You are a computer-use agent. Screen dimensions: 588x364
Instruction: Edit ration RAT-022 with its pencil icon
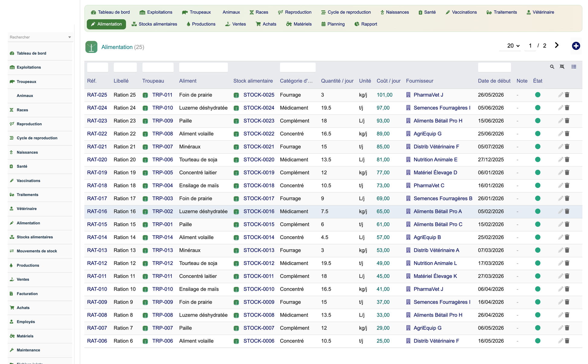(x=561, y=134)
